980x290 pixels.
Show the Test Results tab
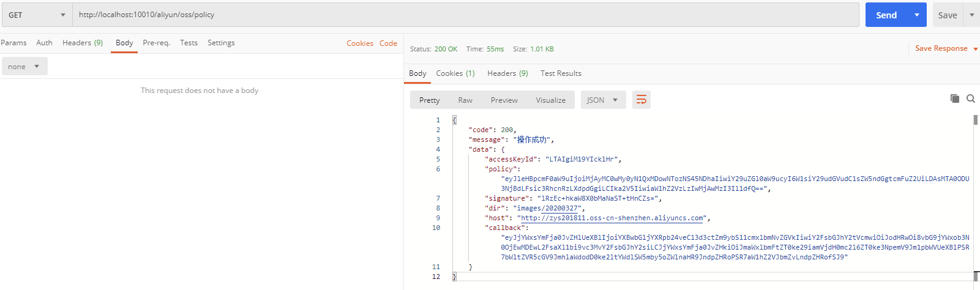click(x=561, y=73)
